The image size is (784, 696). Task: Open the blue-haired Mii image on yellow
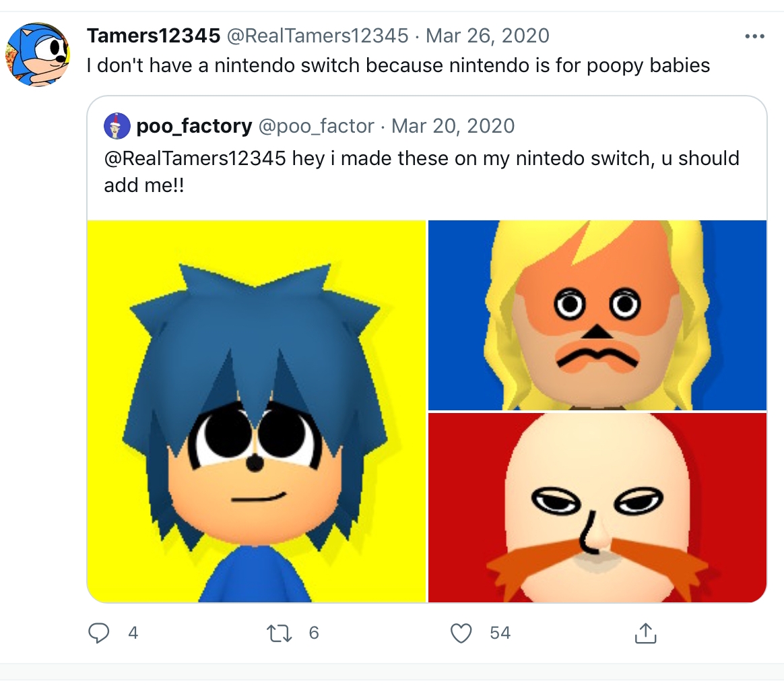pyautogui.click(x=257, y=411)
